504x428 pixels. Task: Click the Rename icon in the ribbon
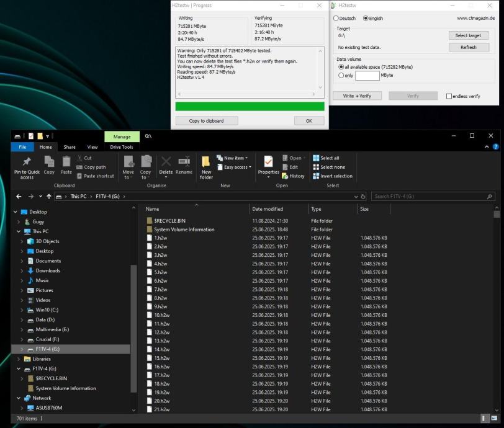tap(184, 163)
